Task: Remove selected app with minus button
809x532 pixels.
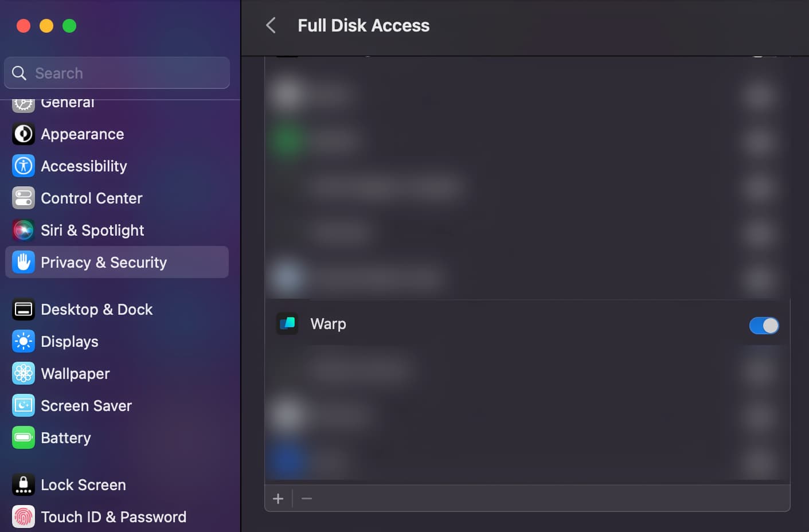Action: coord(307,499)
